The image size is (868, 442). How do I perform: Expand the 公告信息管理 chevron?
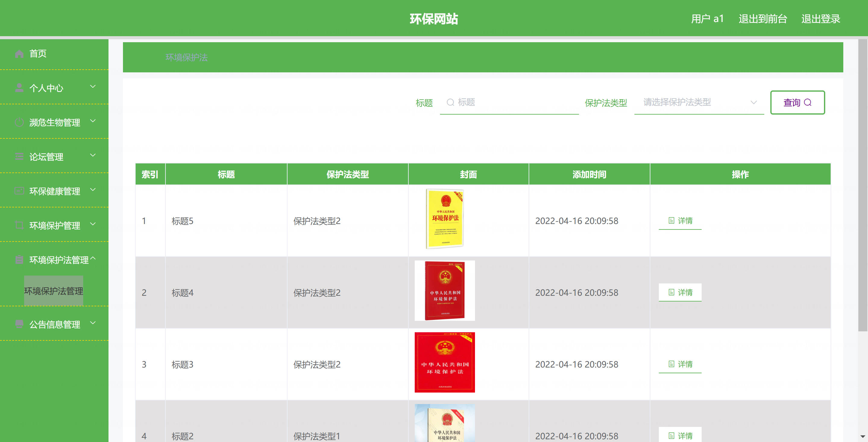pyautogui.click(x=93, y=323)
